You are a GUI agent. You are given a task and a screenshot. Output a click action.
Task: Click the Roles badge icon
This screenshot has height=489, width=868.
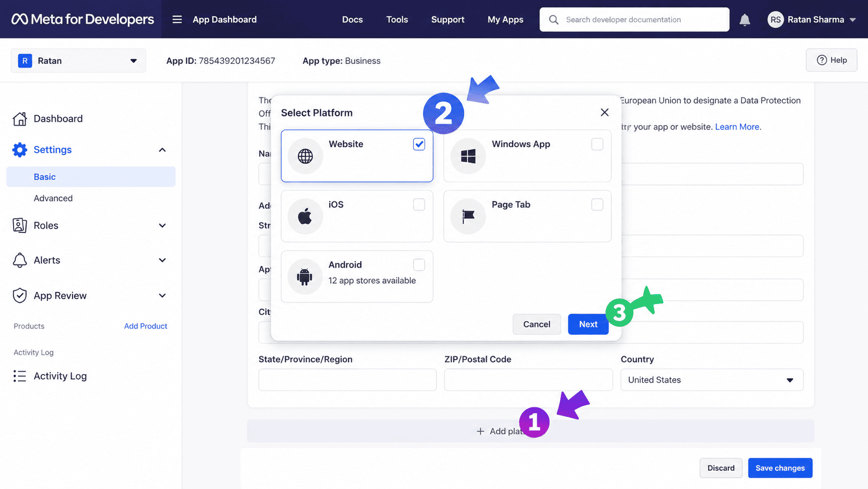pyautogui.click(x=20, y=226)
